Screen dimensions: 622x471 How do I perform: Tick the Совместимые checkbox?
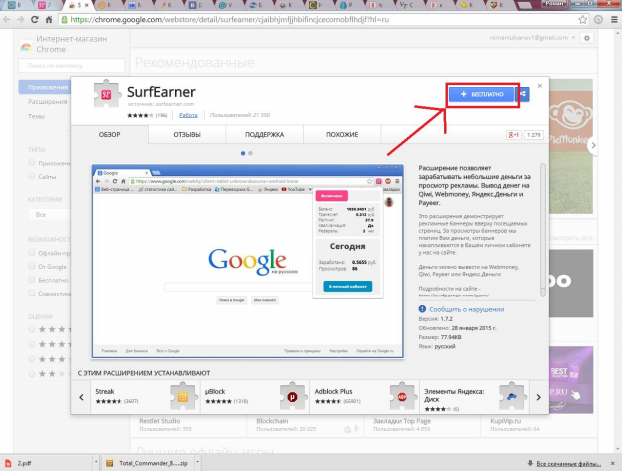(32, 293)
